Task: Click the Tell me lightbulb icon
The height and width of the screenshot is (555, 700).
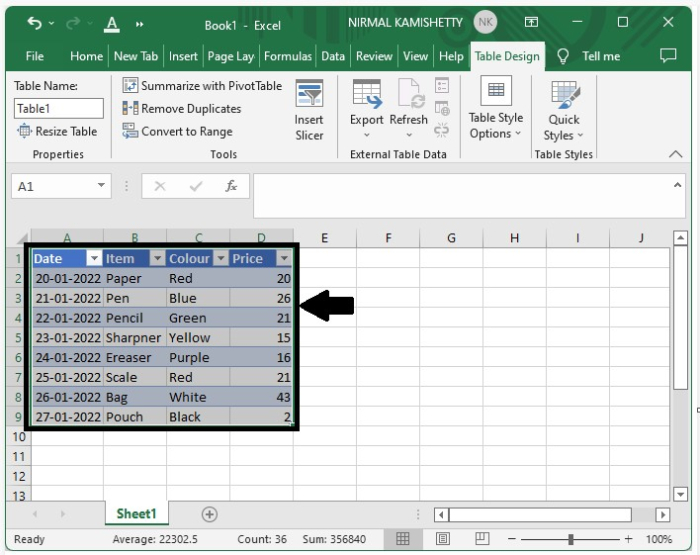Action: tap(563, 56)
